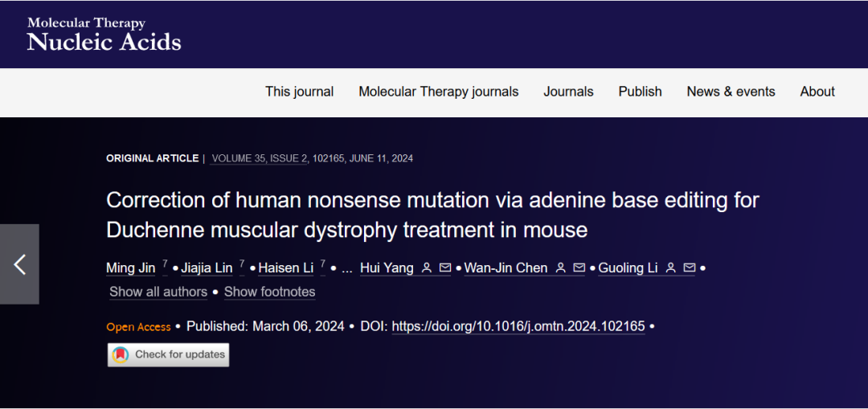Open author Ming Jin's name link
This screenshot has width=868, height=409.
click(x=131, y=268)
